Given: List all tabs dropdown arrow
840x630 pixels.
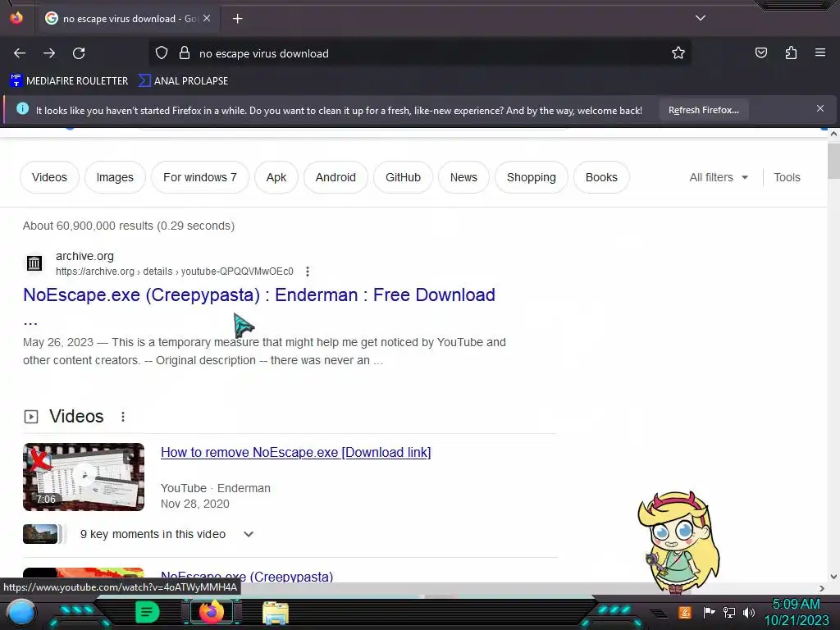Looking at the screenshot, I should 701,18.
